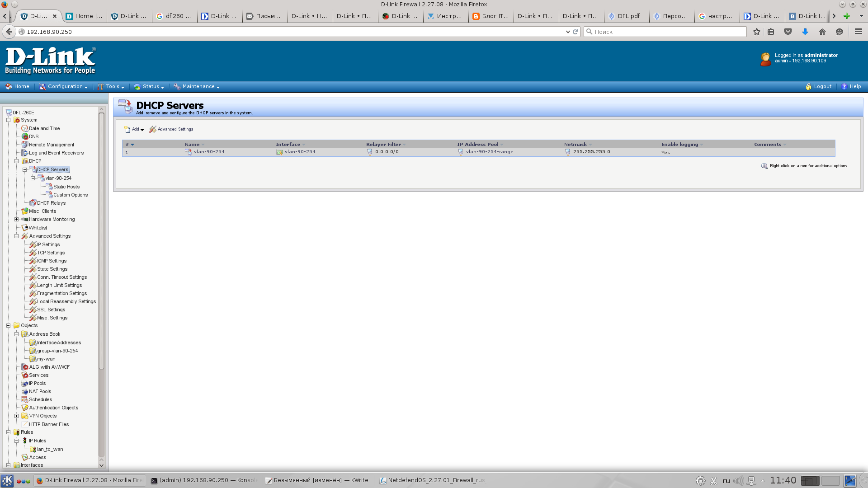Screen dimensions: 868x488
Task: Click the bookmark star icon
Action: click(x=756, y=32)
